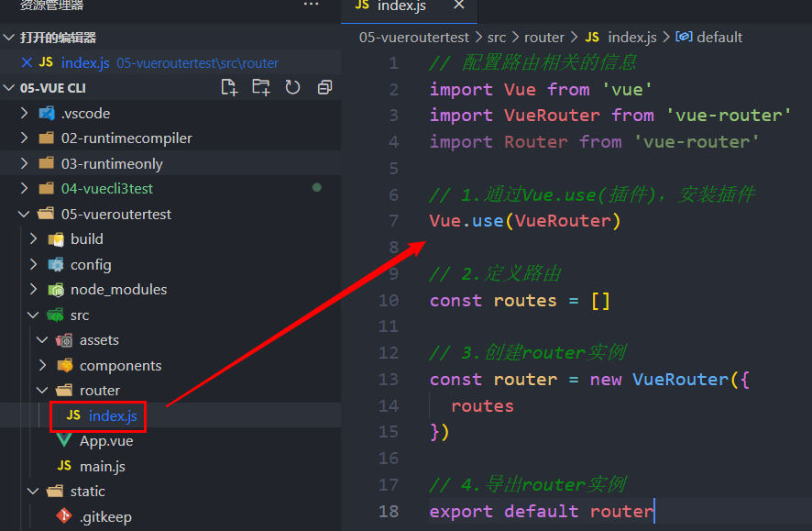Image resolution: width=812 pixels, height=531 pixels.
Task: Click the Refresh Explorer icon
Action: 293,87
